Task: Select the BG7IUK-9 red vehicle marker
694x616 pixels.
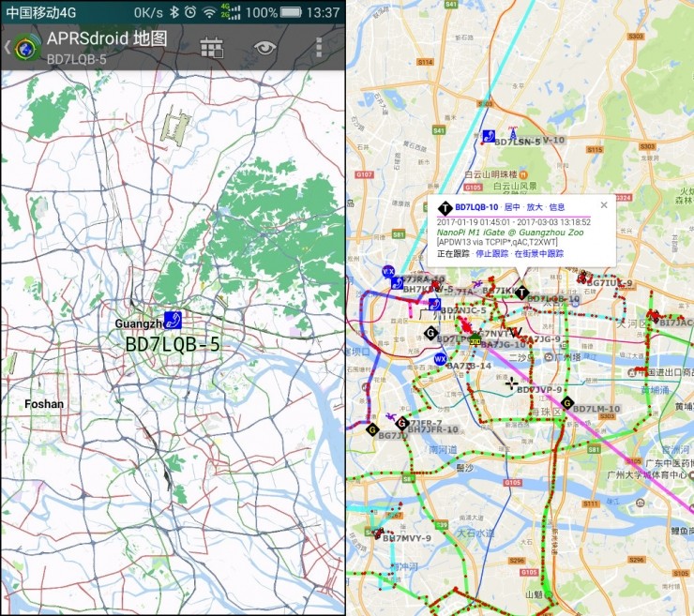Action: 583,278
